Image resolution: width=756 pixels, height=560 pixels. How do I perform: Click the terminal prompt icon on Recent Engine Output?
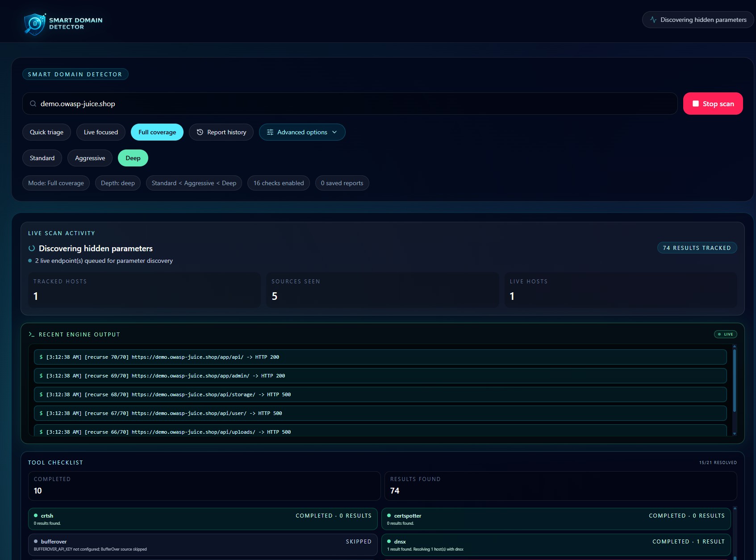[31, 334]
